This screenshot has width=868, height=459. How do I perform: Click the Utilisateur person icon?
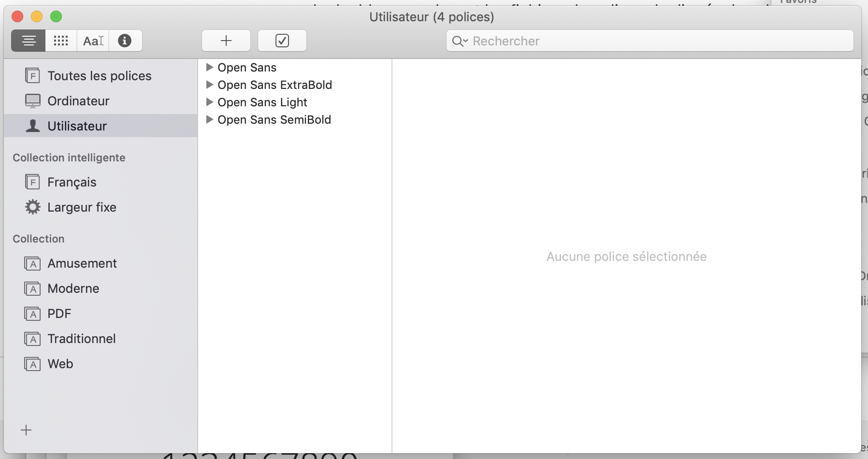coord(32,126)
